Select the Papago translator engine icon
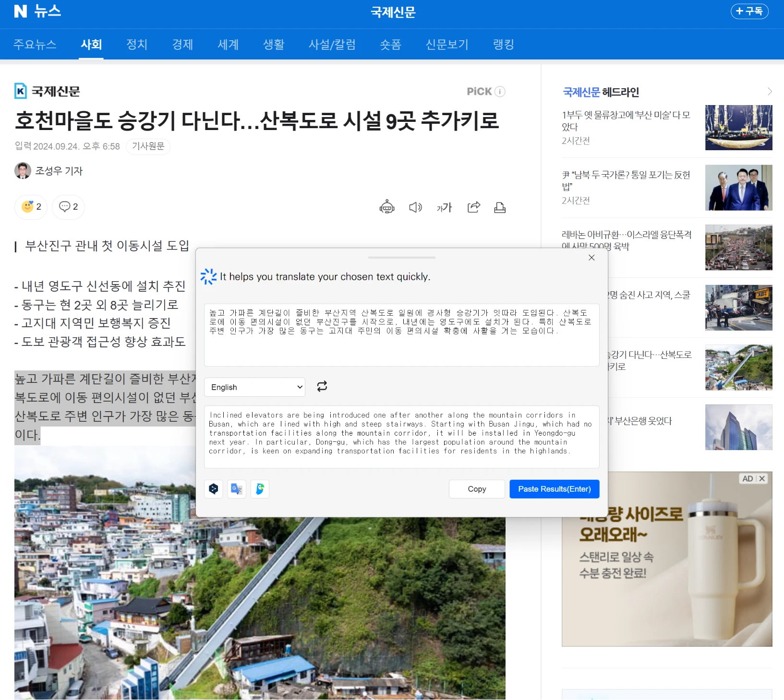The image size is (784, 700). pos(260,489)
